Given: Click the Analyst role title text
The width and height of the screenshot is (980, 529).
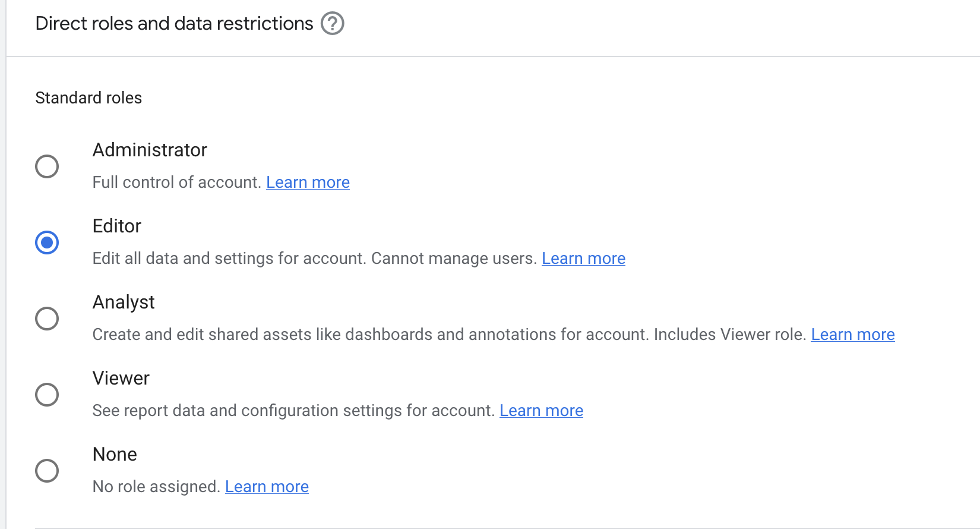Looking at the screenshot, I should (x=124, y=303).
